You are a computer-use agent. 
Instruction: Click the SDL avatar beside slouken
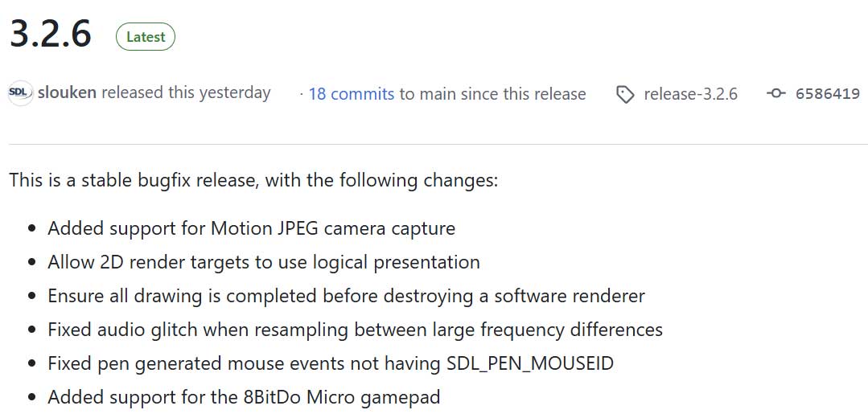click(x=20, y=93)
